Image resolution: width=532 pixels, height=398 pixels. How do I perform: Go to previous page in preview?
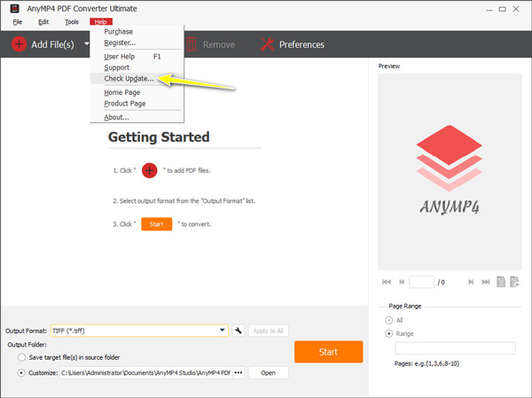(x=402, y=282)
